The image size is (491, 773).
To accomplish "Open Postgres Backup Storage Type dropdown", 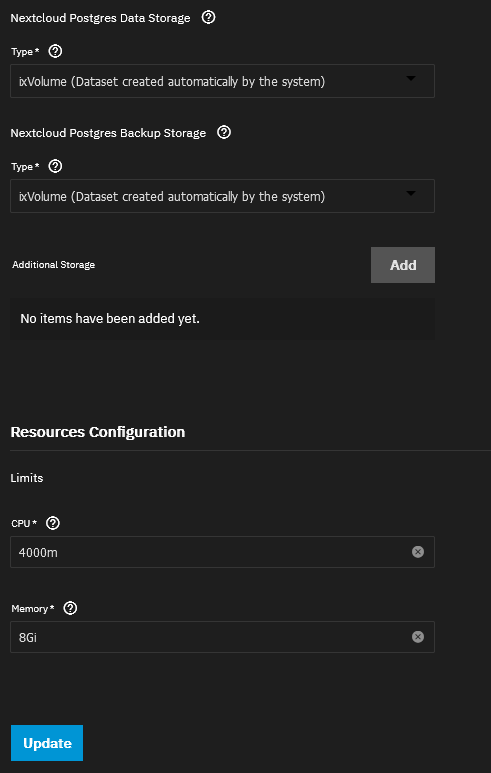I will pyautogui.click(x=222, y=196).
